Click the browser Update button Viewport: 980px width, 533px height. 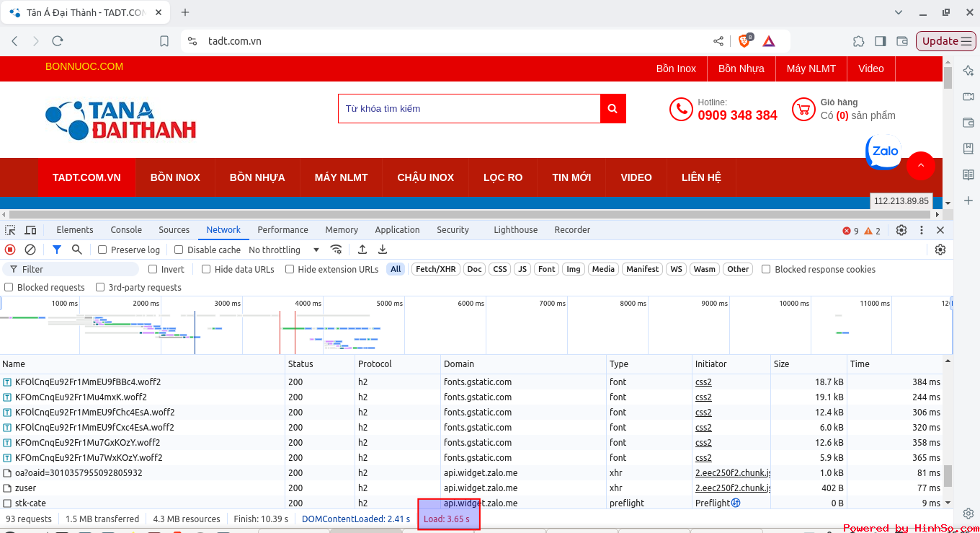946,41
